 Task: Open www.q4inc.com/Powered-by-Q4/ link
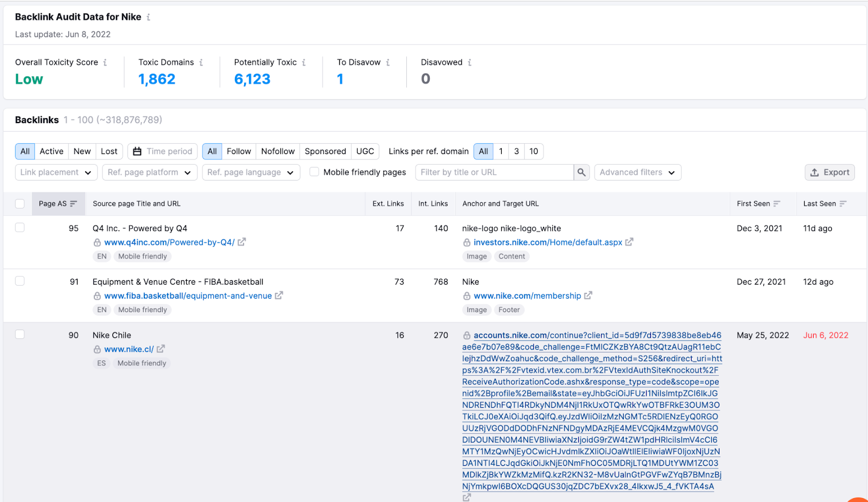(169, 242)
